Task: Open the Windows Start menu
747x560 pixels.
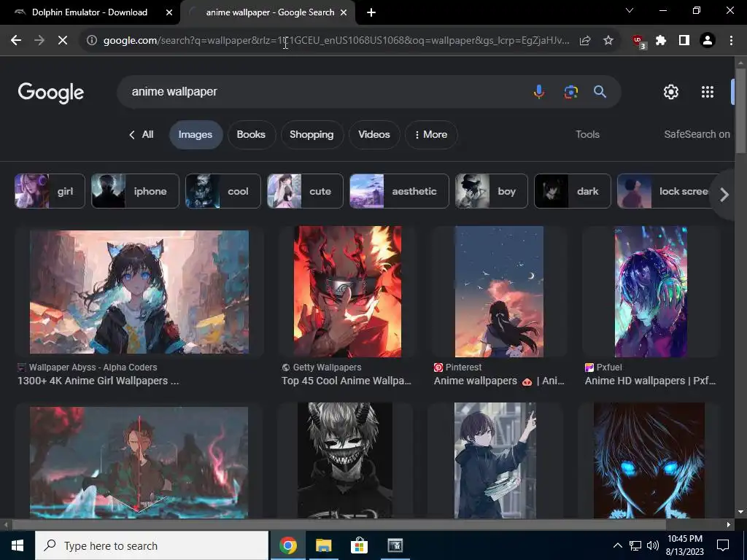Action: pos(18,545)
